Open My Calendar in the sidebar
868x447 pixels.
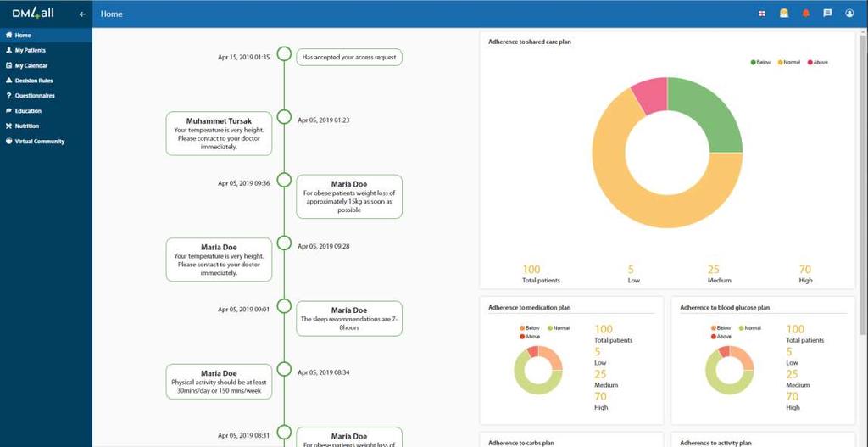point(46,65)
